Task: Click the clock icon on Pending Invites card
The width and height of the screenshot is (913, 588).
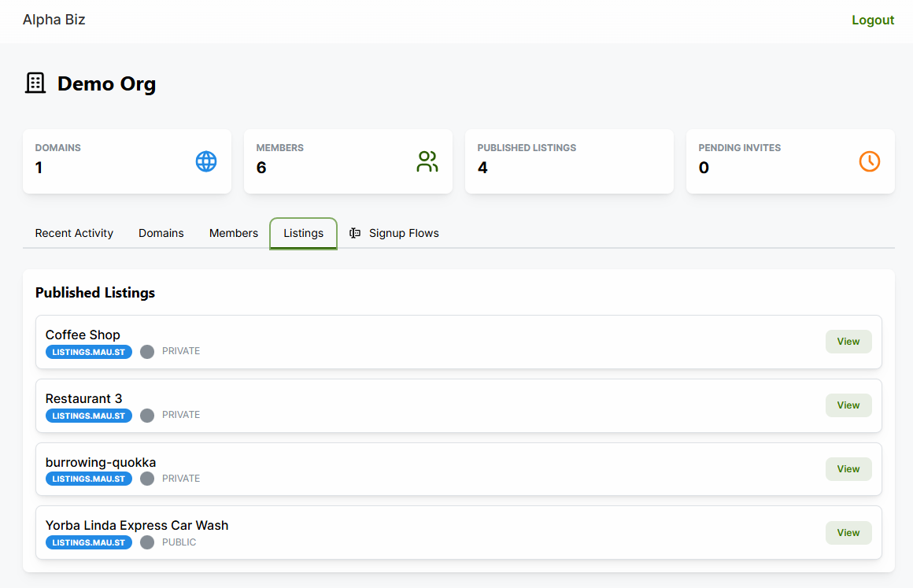Action: pos(869,161)
